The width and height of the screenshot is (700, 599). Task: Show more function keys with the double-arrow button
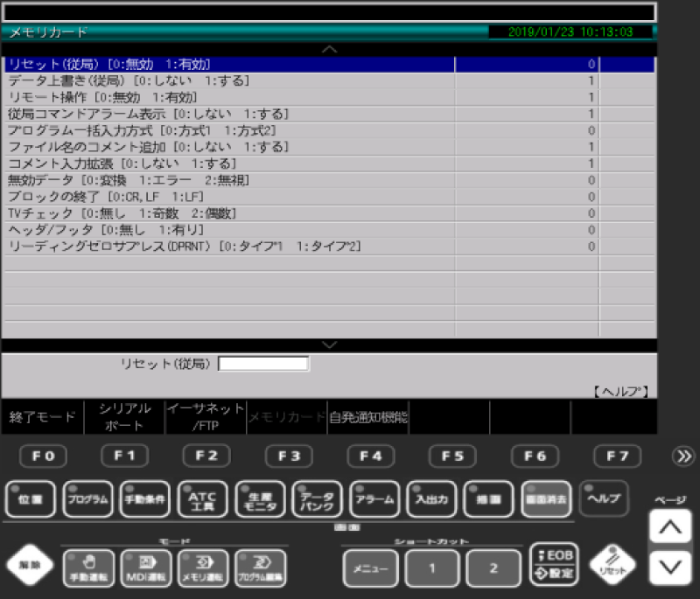[682, 456]
